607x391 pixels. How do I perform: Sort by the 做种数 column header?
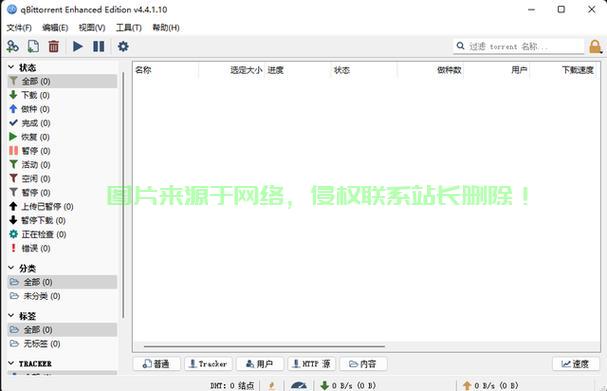click(x=430, y=70)
